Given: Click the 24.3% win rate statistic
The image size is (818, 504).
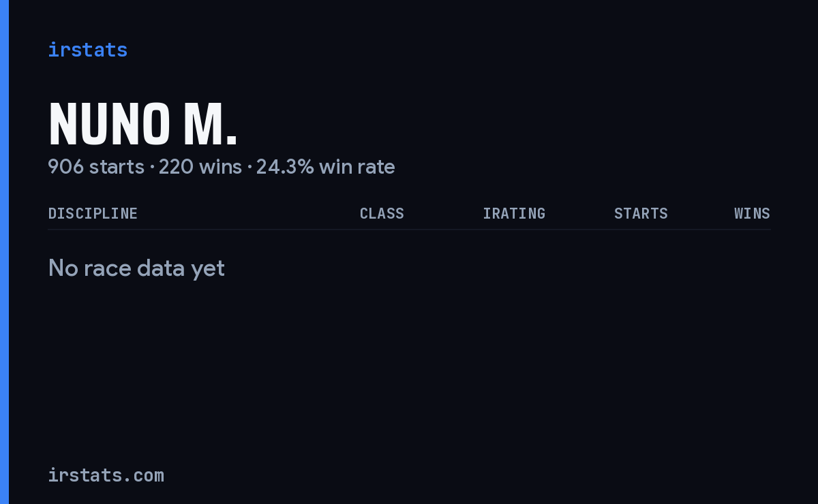Looking at the screenshot, I should pos(326,167).
